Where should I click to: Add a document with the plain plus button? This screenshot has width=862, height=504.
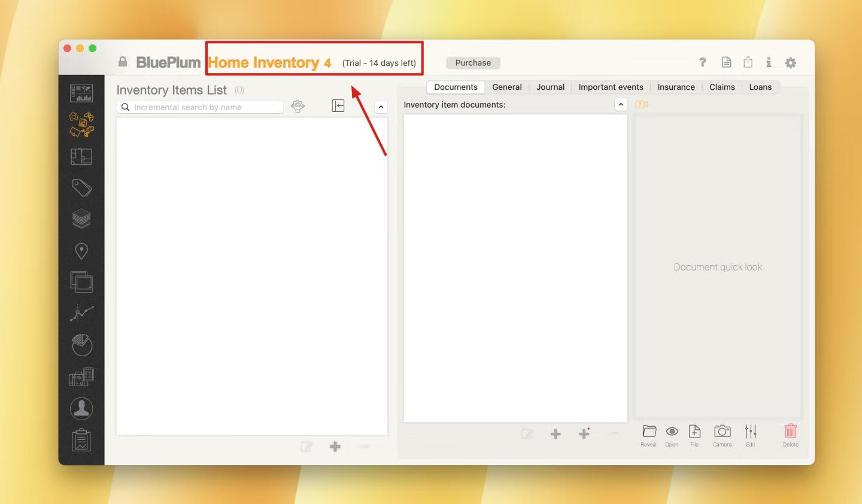tap(556, 434)
